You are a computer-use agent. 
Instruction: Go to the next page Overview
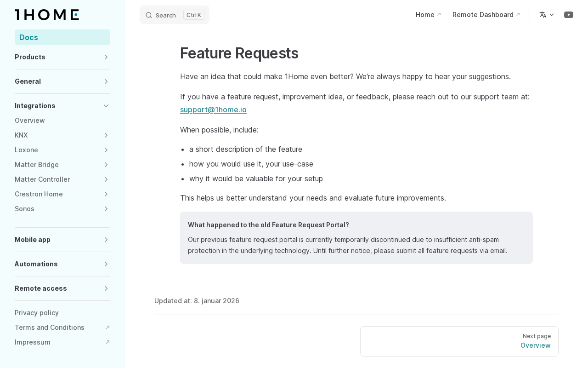pyautogui.click(x=459, y=341)
